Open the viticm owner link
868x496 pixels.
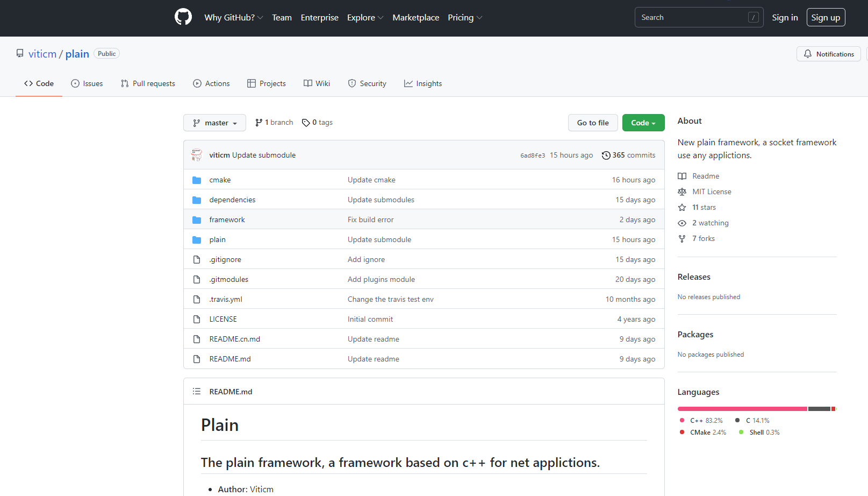tap(42, 54)
